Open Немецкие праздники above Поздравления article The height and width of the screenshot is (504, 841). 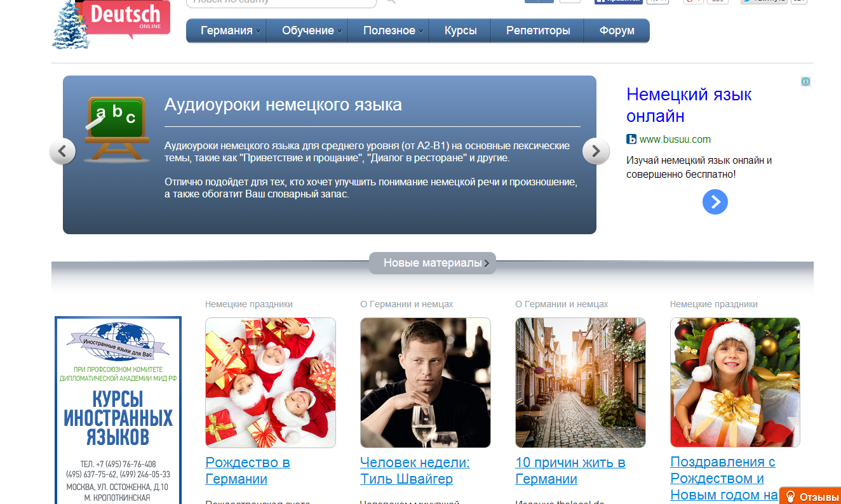pos(714,305)
